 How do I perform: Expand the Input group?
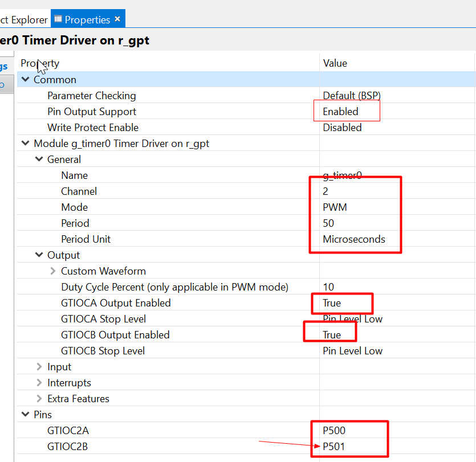39,367
